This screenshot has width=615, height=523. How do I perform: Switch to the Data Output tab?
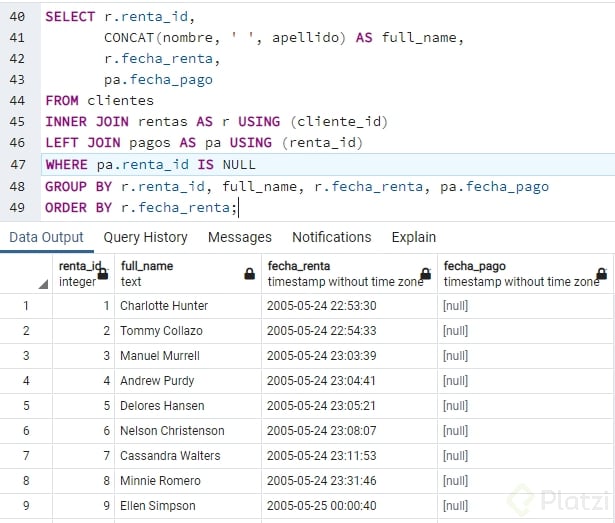click(x=46, y=237)
